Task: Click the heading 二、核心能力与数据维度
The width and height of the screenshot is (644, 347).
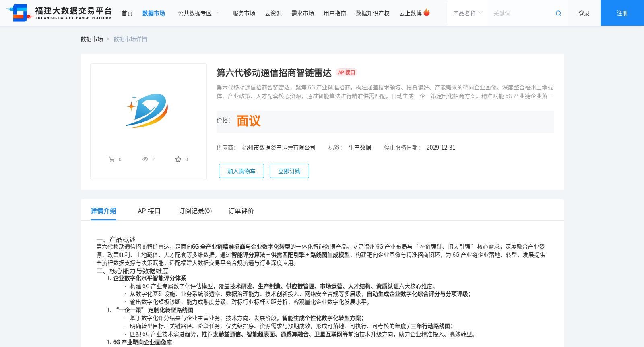Action: pyautogui.click(x=132, y=271)
